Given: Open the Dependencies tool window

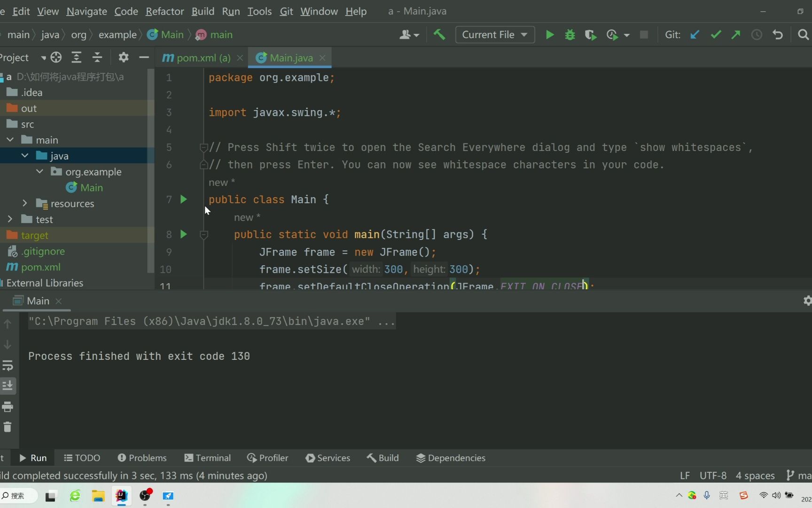Looking at the screenshot, I should [451, 458].
